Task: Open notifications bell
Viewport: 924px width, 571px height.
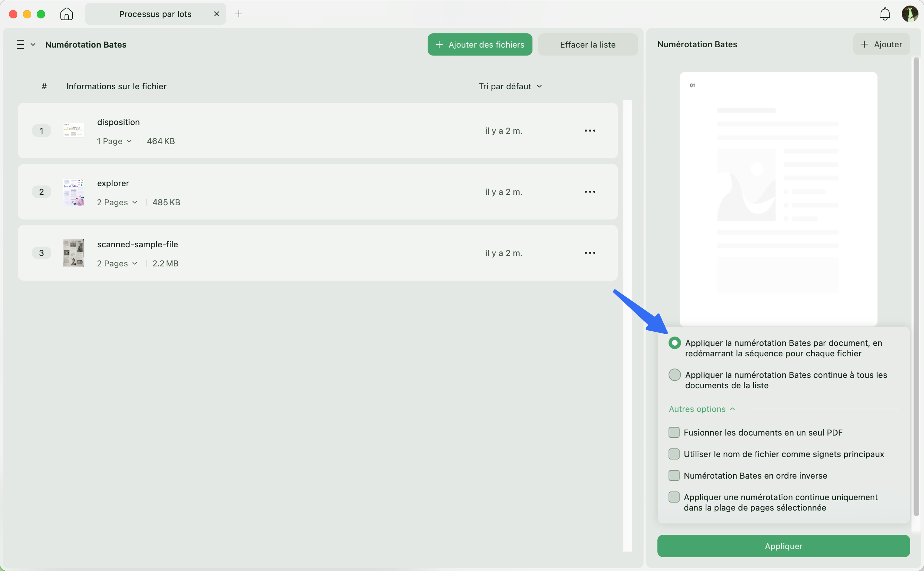Action: [884, 14]
